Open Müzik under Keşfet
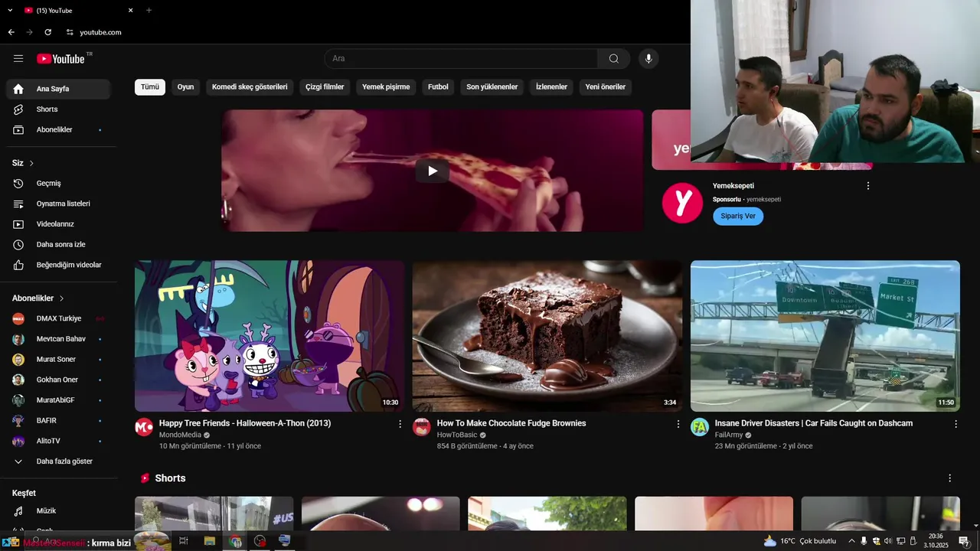 click(58, 510)
